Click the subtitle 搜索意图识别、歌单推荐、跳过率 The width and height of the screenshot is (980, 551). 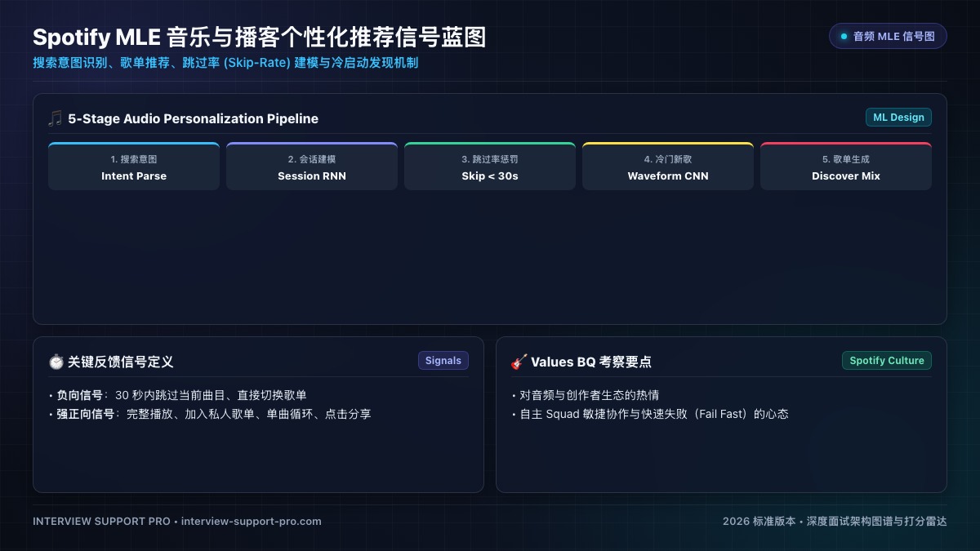(225, 63)
